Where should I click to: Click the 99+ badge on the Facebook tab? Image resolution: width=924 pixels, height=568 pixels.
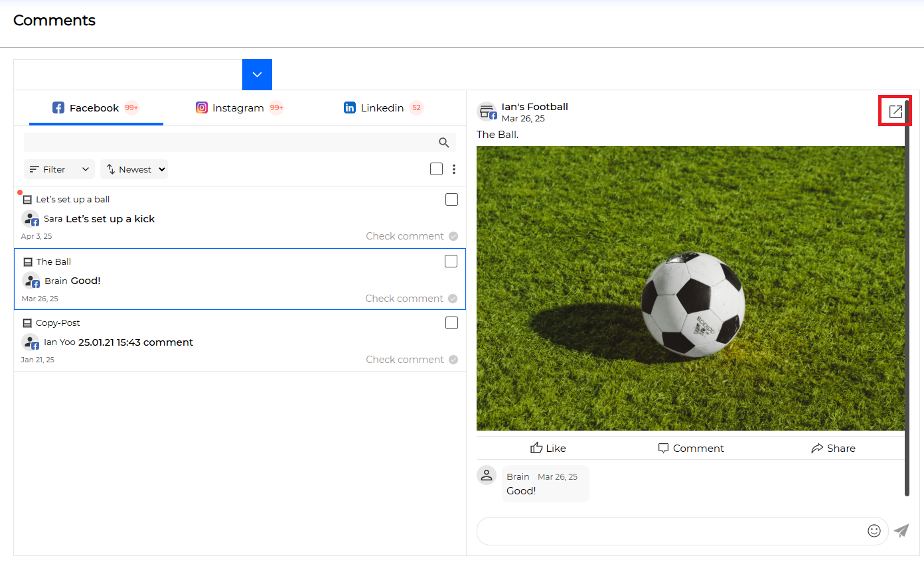point(131,107)
